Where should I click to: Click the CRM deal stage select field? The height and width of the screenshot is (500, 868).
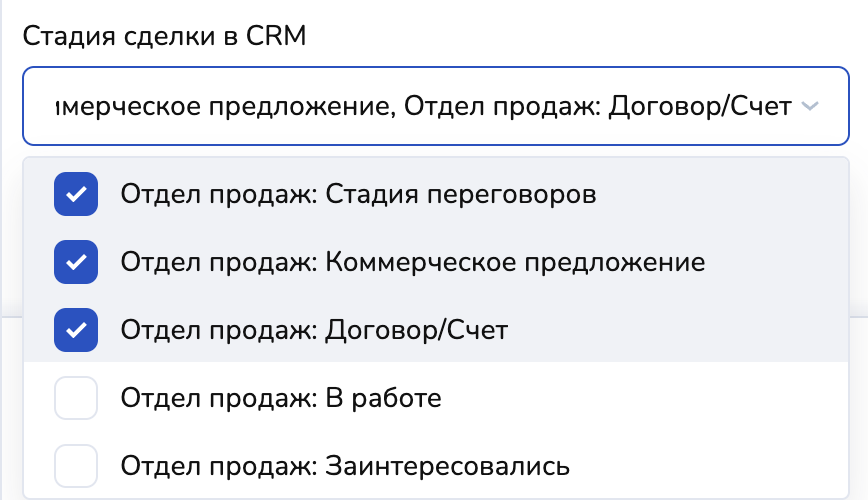420,106
